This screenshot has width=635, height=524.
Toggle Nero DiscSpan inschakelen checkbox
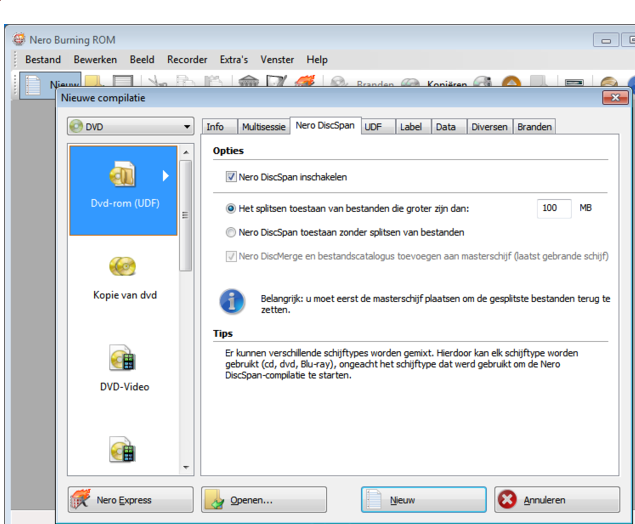(x=231, y=177)
